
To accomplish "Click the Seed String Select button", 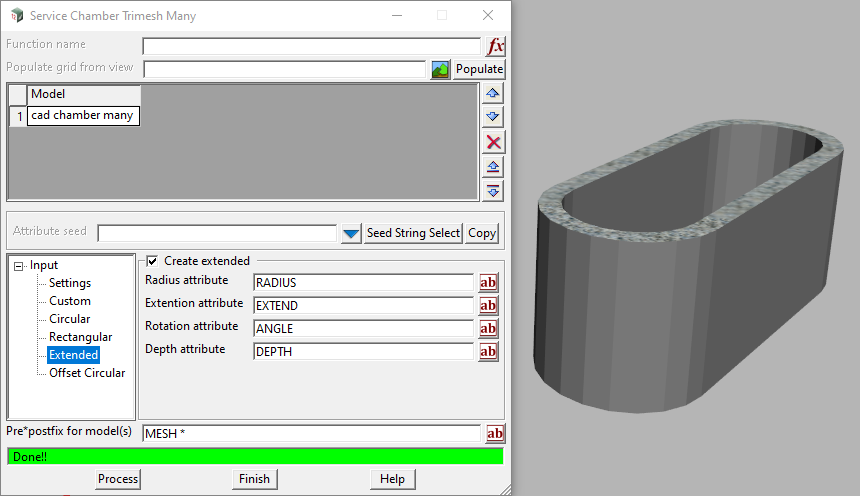I will [x=413, y=233].
